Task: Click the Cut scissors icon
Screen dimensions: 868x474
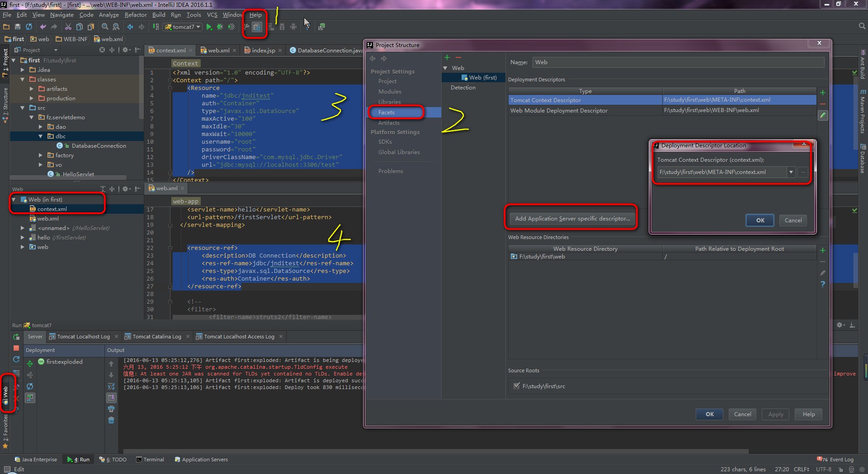Action: pyautogui.click(x=68, y=27)
